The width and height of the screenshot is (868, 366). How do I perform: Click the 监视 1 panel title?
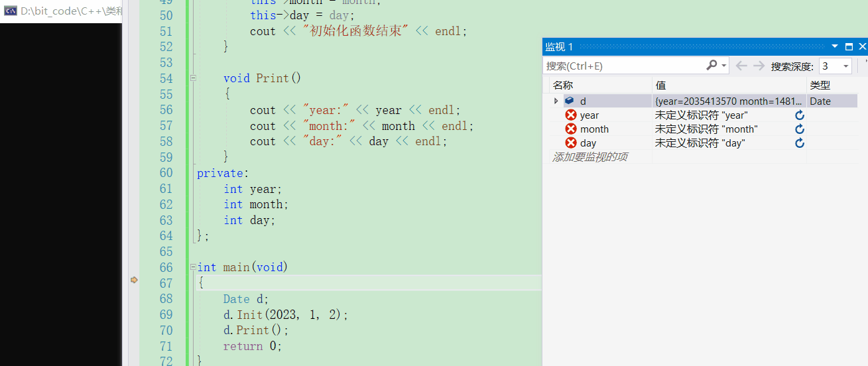point(559,46)
